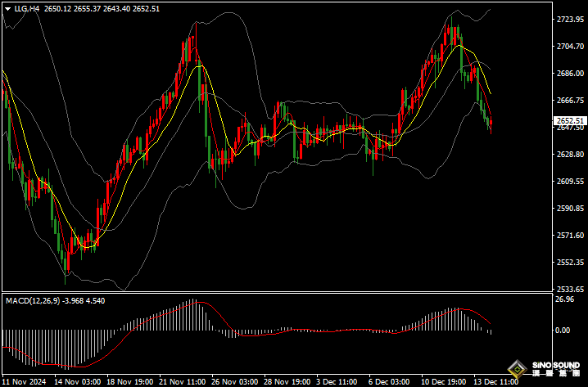This screenshot has height=387, width=588.
Task: Click the MACD(12,26,9) indicator label
Action: click(x=32, y=301)
